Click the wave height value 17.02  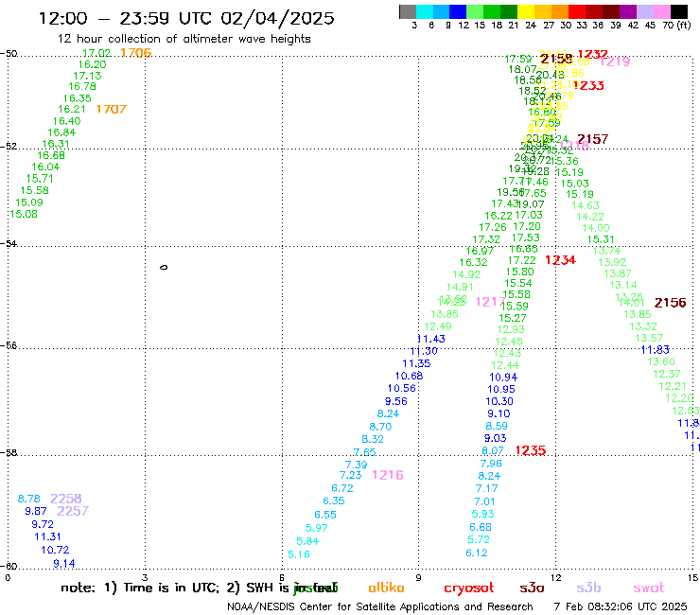coord(96,53)
